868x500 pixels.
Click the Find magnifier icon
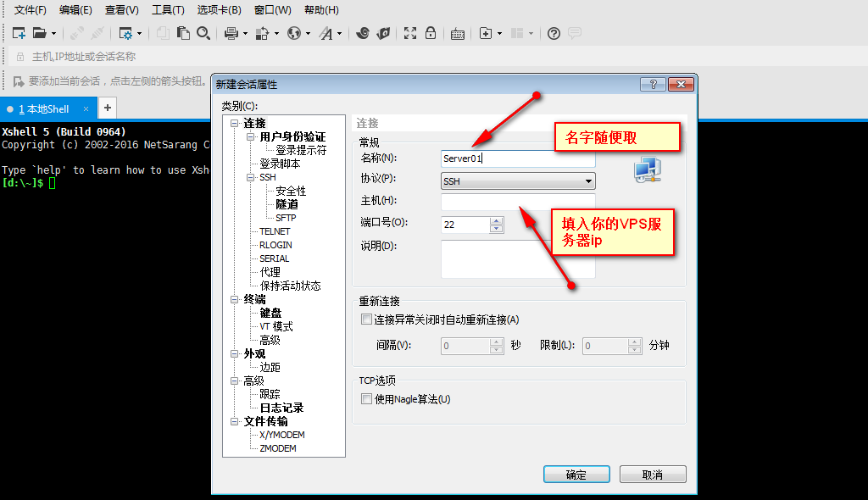point(203,33)
